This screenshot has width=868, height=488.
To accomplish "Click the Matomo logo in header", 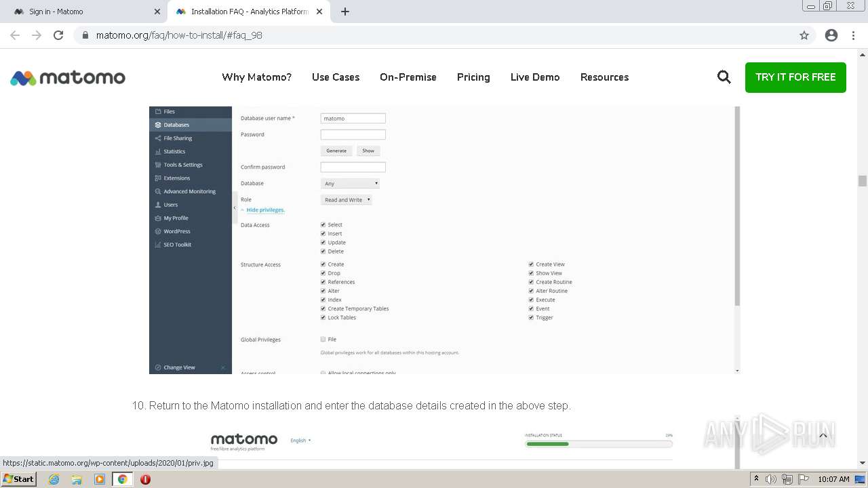I will [68, 77].
